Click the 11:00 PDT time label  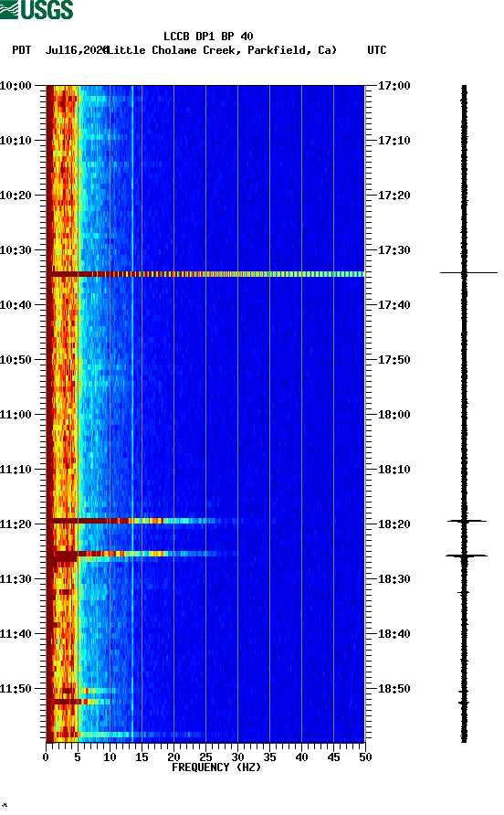coord(16,415)
